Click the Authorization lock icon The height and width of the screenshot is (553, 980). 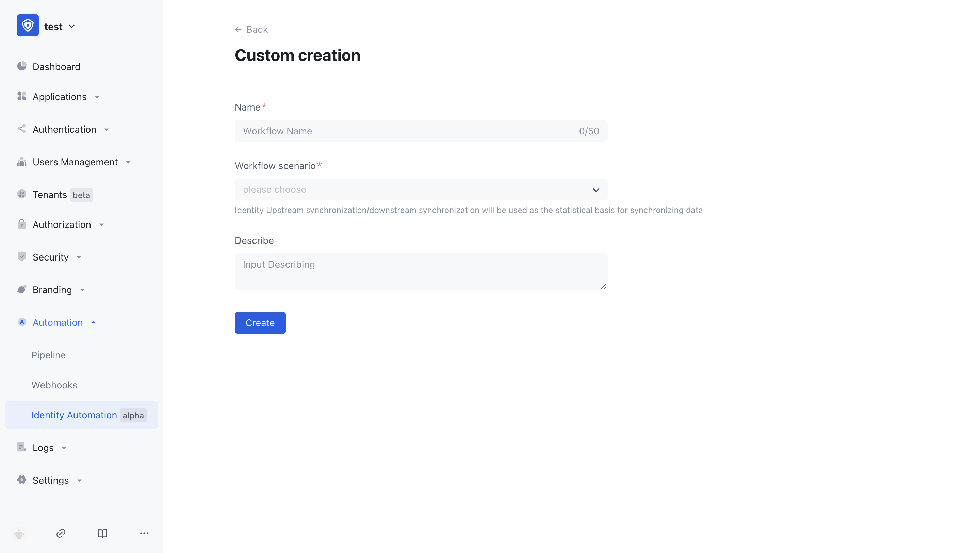coord(22,224)
